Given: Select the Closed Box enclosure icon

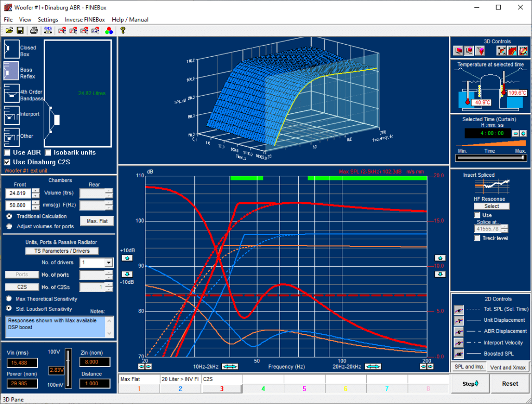Looking at the screenshot, I should click(x=10, y=50).
